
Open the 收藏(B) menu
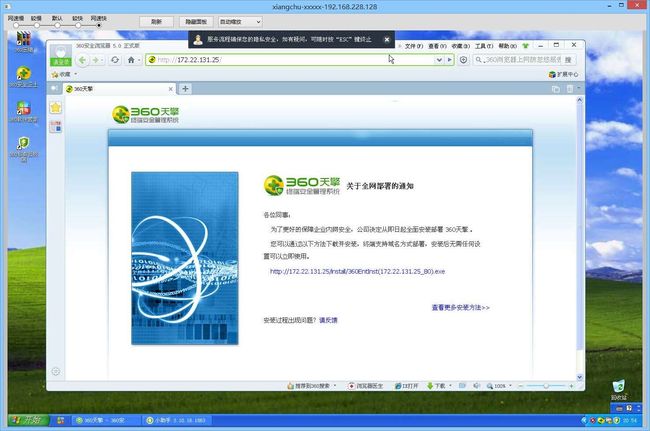[x=460, y=46]
